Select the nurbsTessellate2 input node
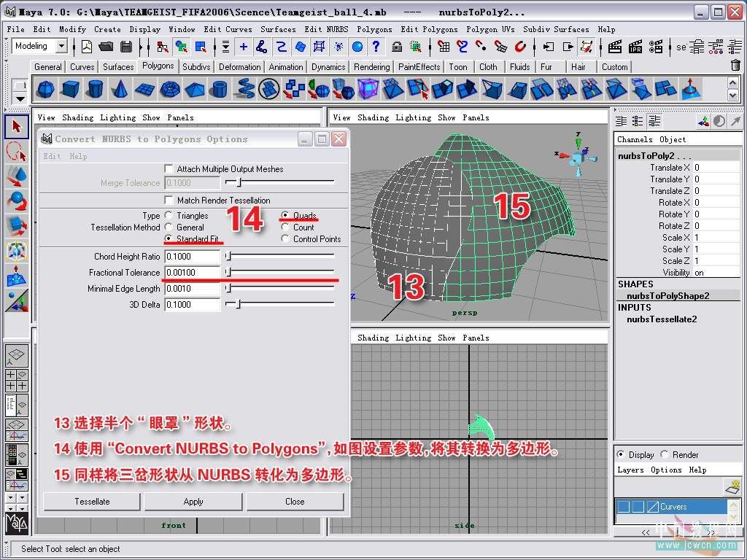The height and width of the screenshot is (560, 747). tap(662, 319)
